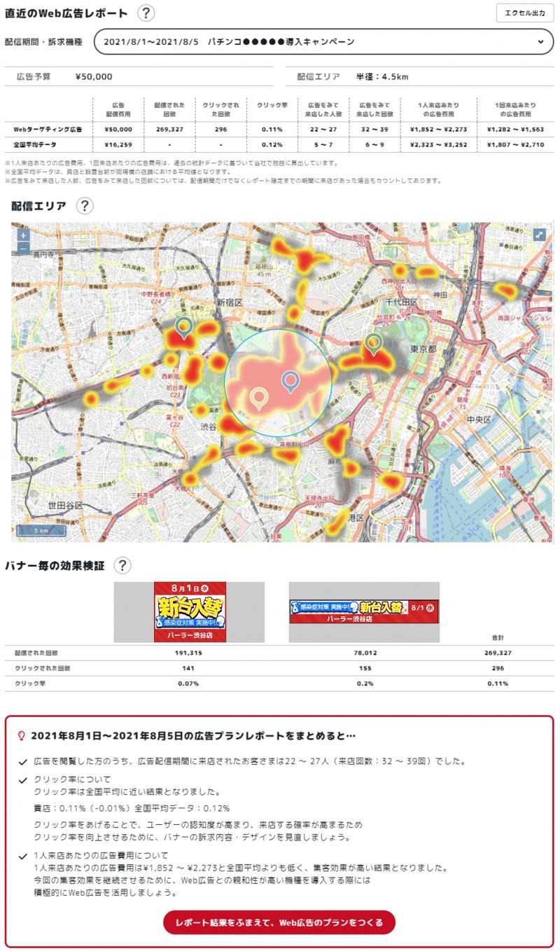This screenshot has width=560, height=951.
Task: Zoom in the map with plus button
Action: click(23, 235)
